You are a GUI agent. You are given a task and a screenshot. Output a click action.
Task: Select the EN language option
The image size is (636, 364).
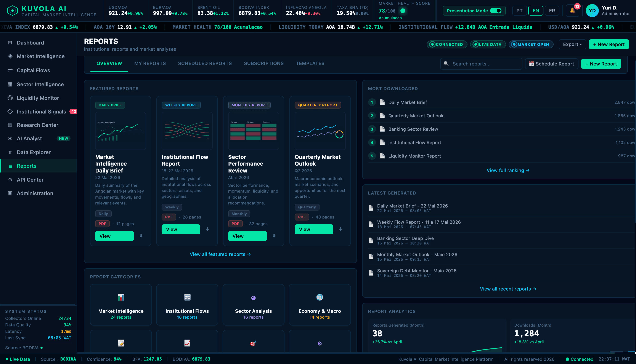536,11
